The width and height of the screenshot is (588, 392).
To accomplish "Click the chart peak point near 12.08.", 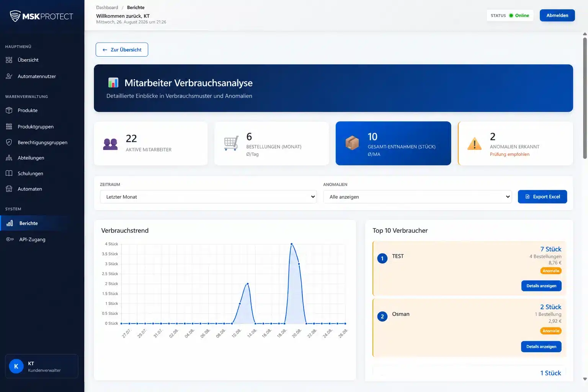I will point(248,284).
